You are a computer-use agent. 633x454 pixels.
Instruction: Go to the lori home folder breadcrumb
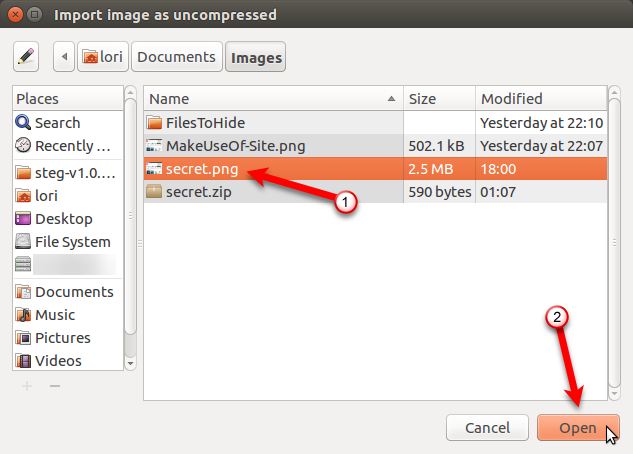click(102, 57)
